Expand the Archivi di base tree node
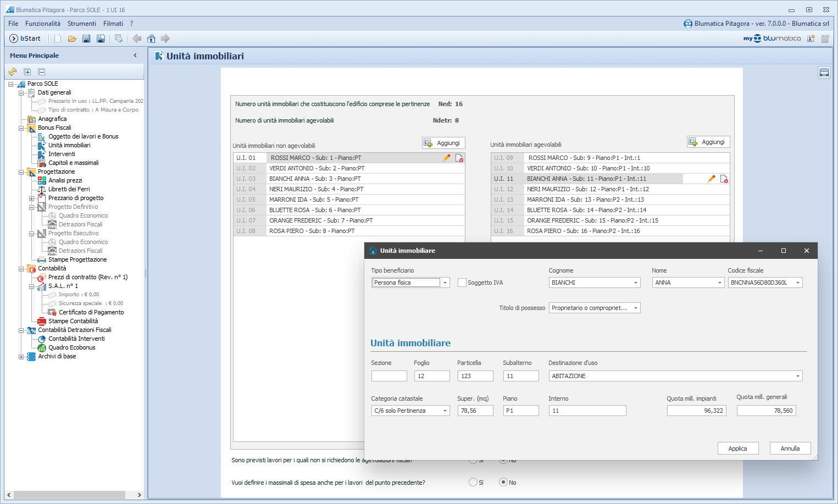838x504 pixels. (x=21, y=357)
